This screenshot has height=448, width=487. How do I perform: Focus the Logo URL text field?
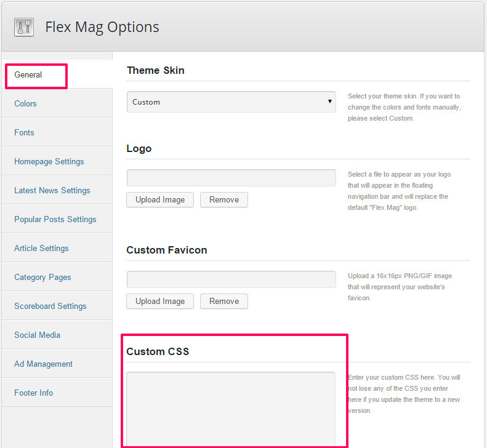(x=231, y=178)
